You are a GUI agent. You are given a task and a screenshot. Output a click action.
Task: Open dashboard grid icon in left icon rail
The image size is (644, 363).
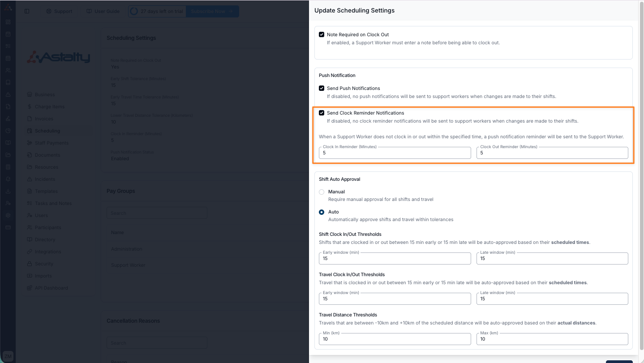(x=8, y=22)
